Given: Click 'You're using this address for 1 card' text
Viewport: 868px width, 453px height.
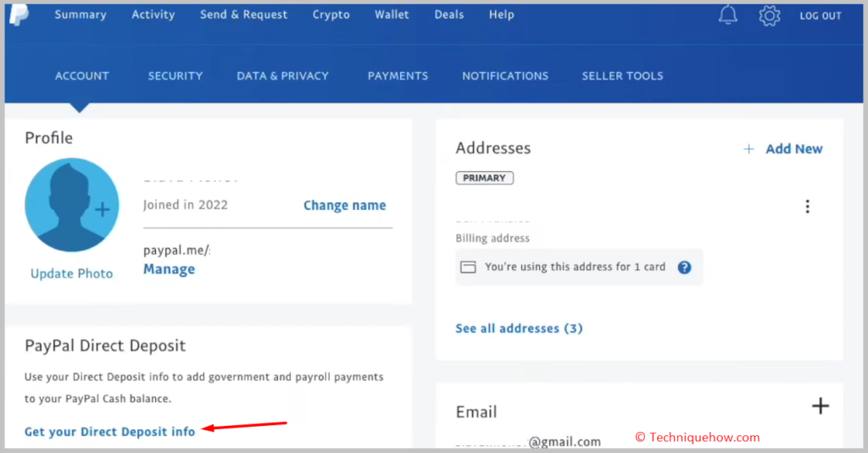Looking at the screenshot, I should click(576, 268).
